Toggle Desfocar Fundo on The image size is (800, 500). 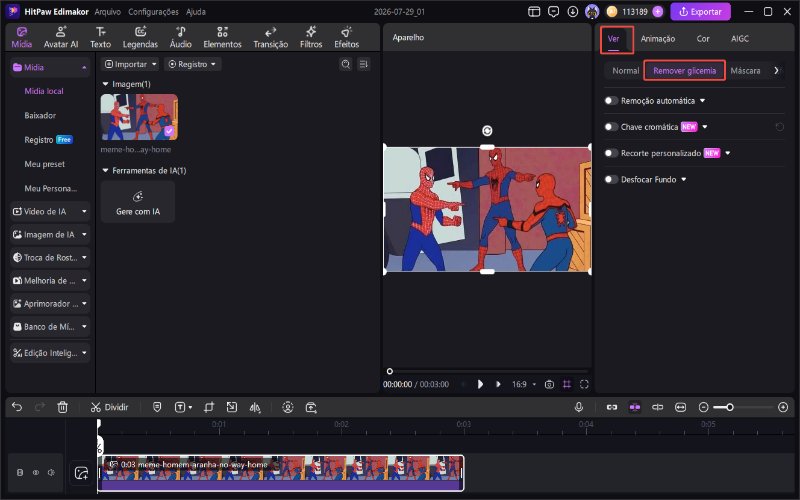(x=611, y=180)
